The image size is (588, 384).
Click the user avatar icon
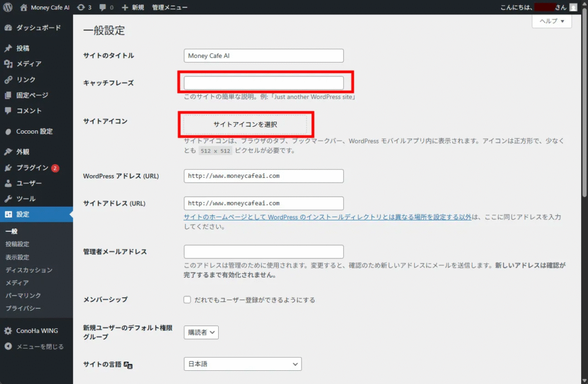pyautogui.click(x=573, y=7)
